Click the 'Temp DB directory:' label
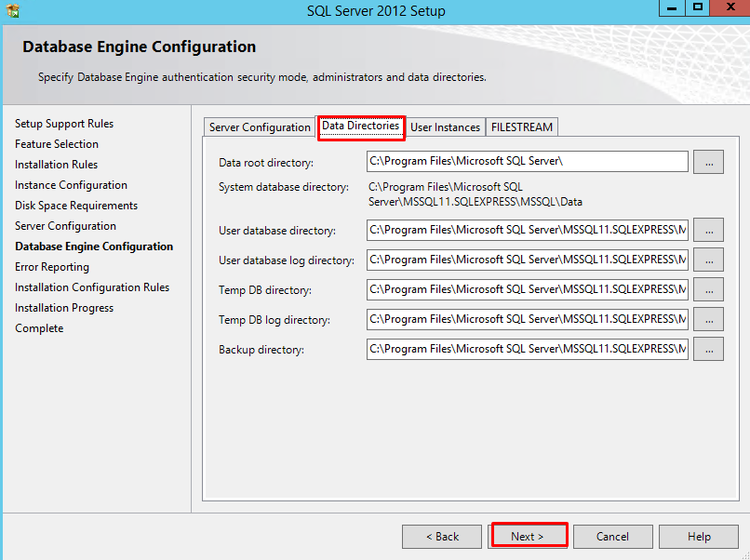750x560 pixels. tap(265, 290)
